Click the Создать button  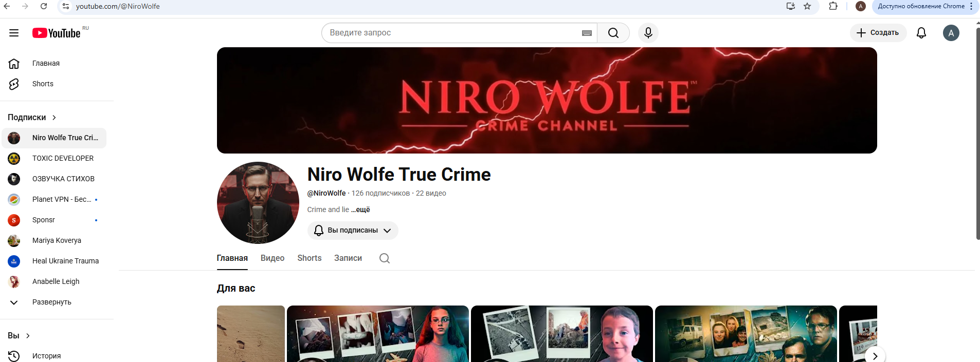(878, 33)
